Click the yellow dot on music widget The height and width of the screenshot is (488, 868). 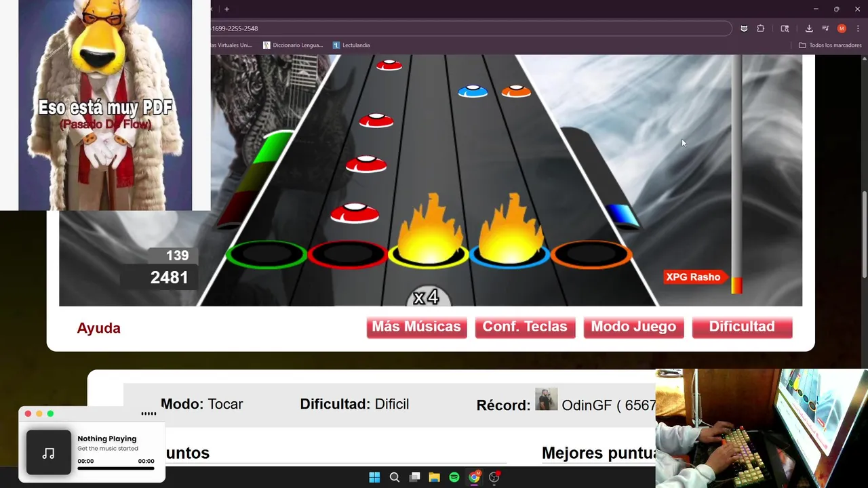pos(39,413)
